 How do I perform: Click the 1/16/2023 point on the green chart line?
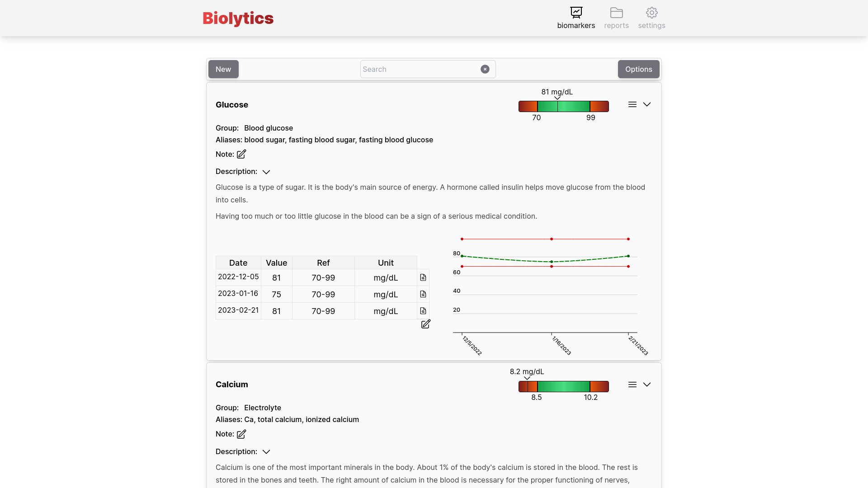click(552, 262)
